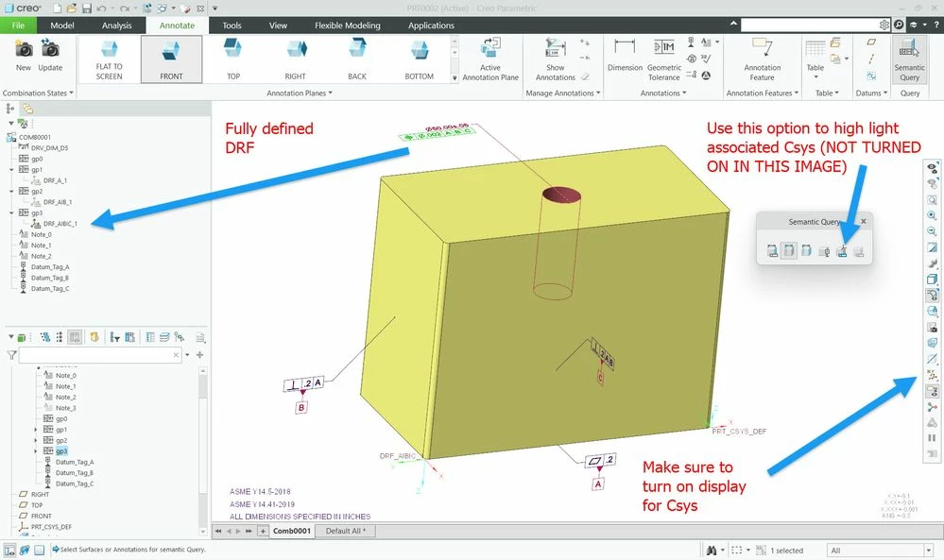This screenshot has width=944, height=560.
Task: Collapse the gp1 node in detail tree
Action: pyautogui.click(x=11, y=170)
